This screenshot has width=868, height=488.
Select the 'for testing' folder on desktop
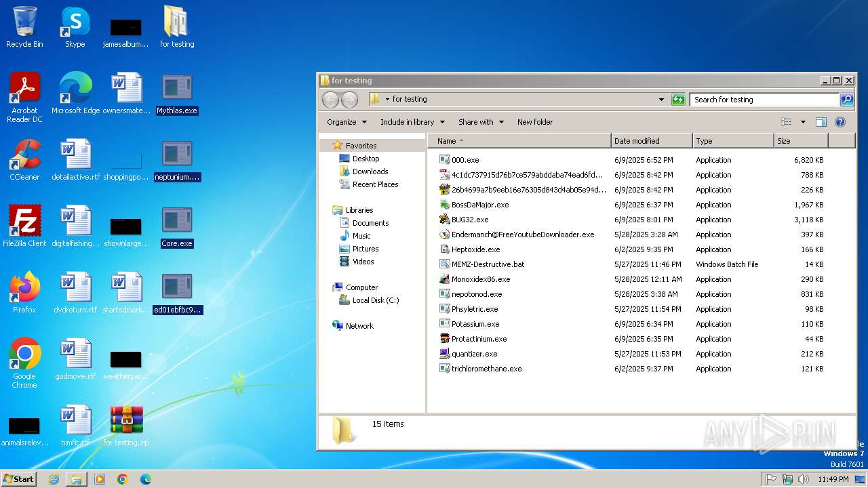[x=177, y=27]
